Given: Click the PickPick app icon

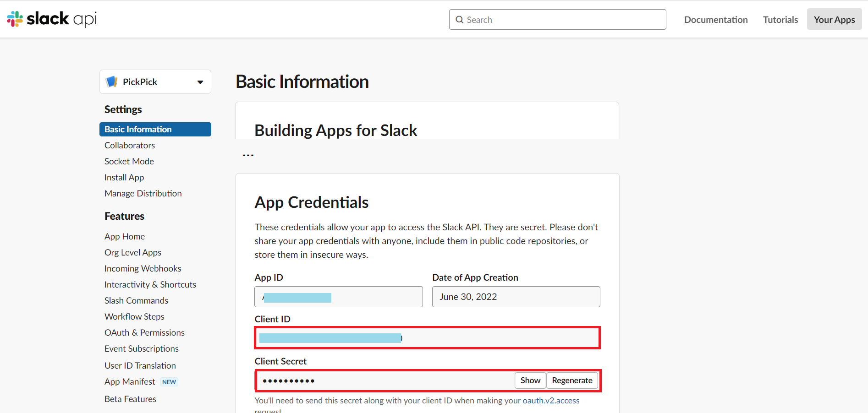Looking at the screenshot, I should point(111,82).
